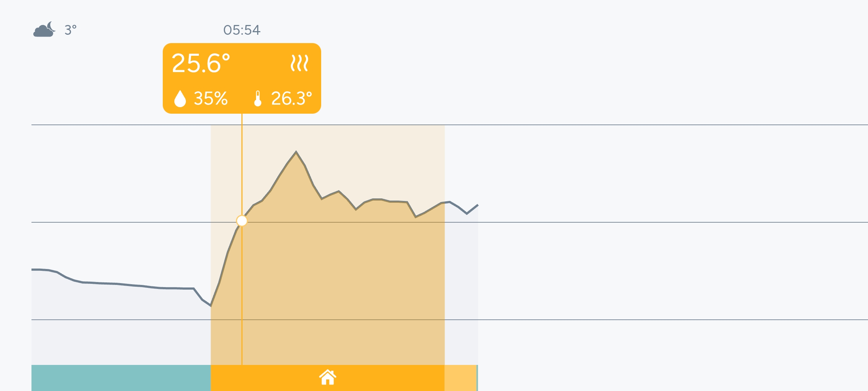Viewport: 868px width, 391px height.
Task: Click the right end of the temperature curve
Action: click(x=477, y=205)
